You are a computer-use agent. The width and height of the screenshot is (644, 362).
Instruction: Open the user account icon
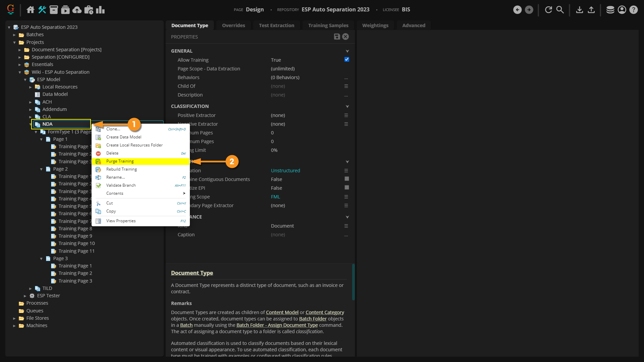tap(622, 10)
